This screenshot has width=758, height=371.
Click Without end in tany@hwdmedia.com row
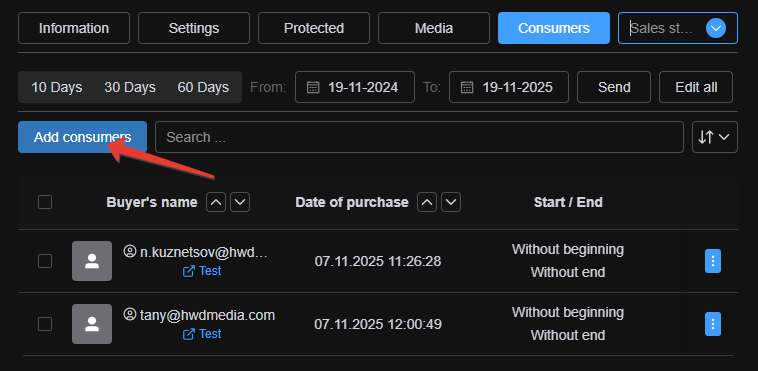tap(568, 335)
